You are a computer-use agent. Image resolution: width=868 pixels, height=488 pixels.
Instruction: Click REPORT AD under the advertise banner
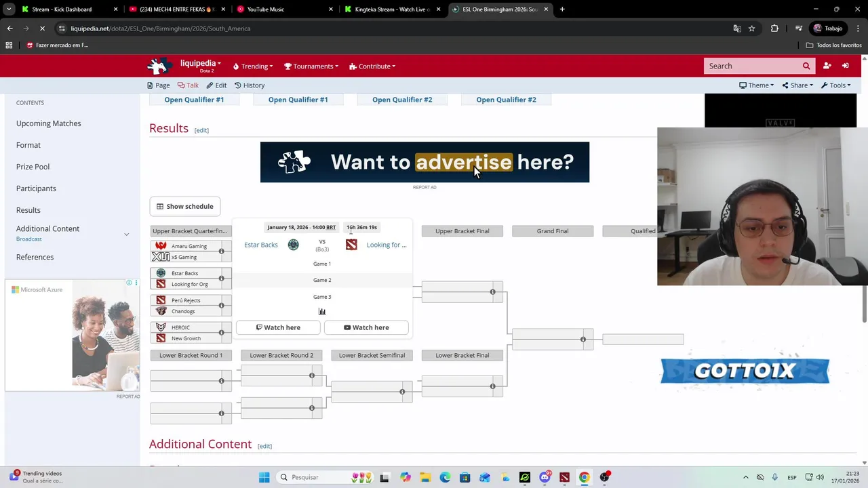pos(425,187)
